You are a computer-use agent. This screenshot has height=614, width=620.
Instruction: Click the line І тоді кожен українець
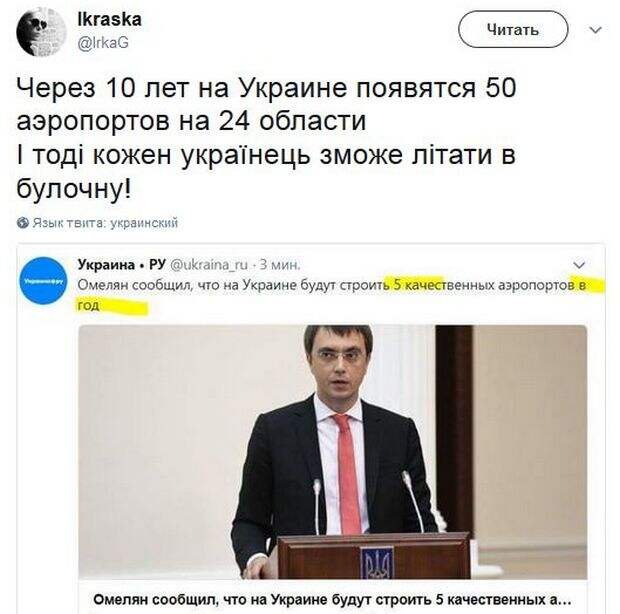click(266, 156)
